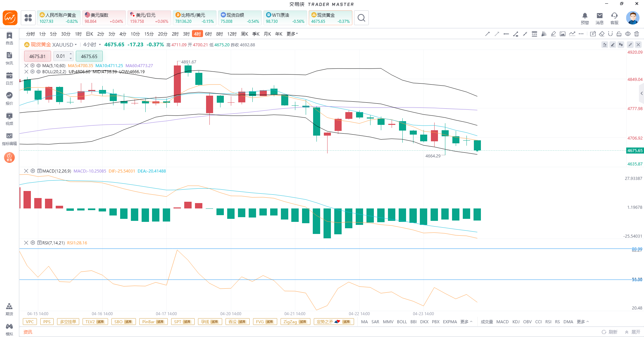
Task: Open the search magnifier button
Action: (x=361, y=18)
